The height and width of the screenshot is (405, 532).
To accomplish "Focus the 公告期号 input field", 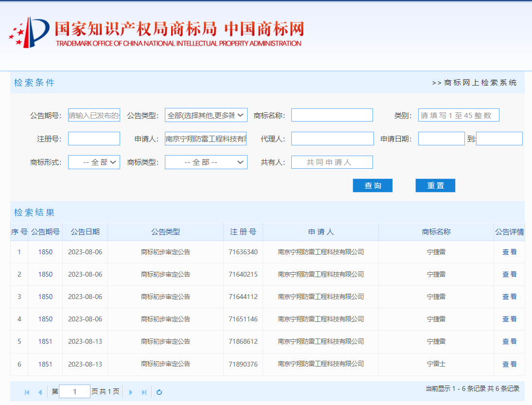I will coord(94,115).
